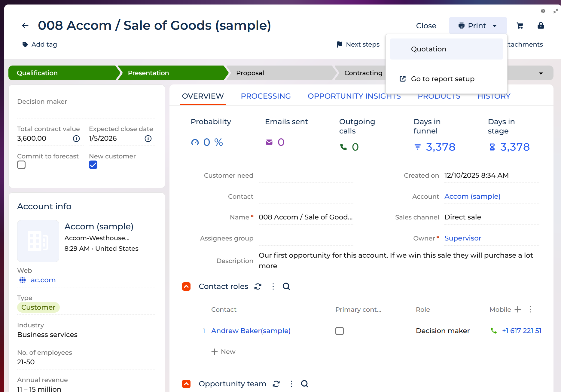
Task: Search within Contact roles
Action: tap(286, 286)
